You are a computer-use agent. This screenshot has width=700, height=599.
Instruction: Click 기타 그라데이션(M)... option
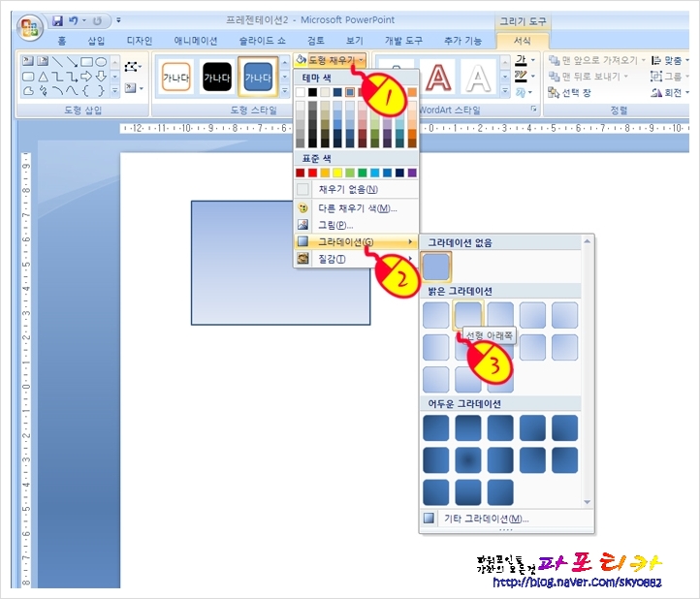coord(506,519)
